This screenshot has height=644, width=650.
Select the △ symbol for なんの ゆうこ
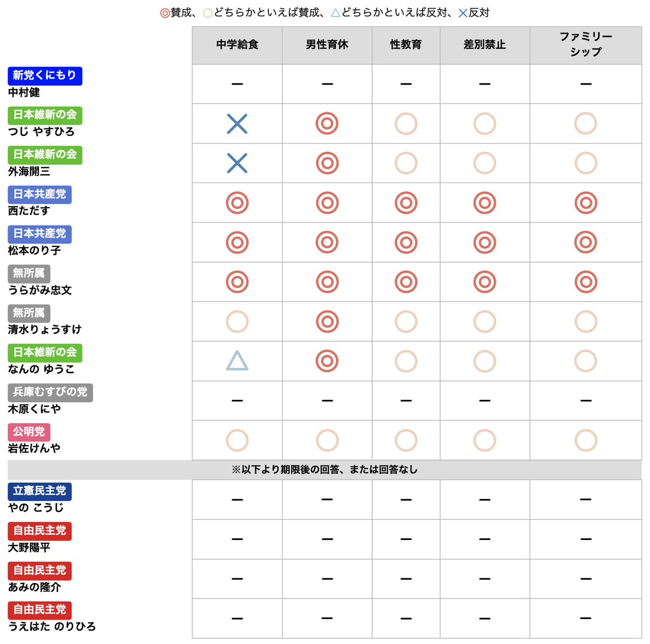[237, 361]
